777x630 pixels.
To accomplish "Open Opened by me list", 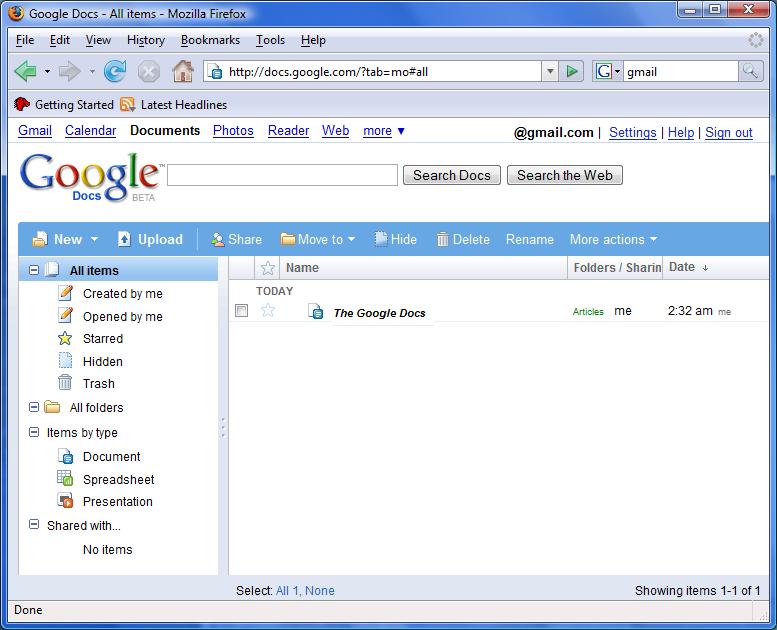I will point(122,316).
